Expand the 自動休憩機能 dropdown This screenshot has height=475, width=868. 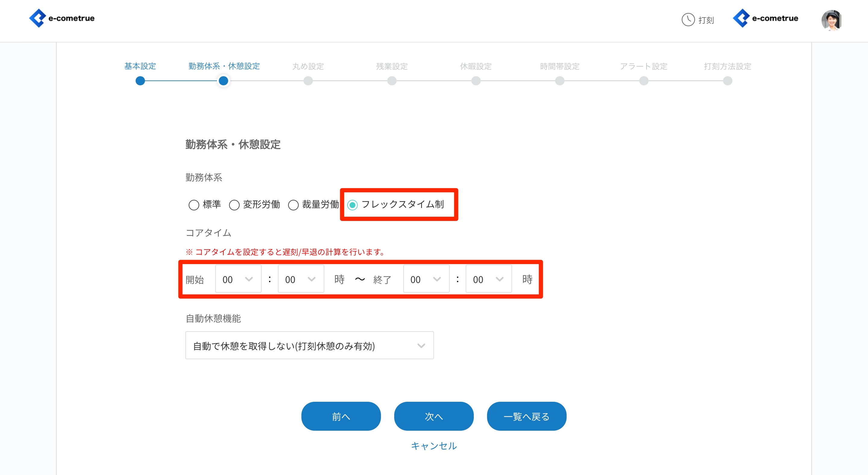[309, 346]
